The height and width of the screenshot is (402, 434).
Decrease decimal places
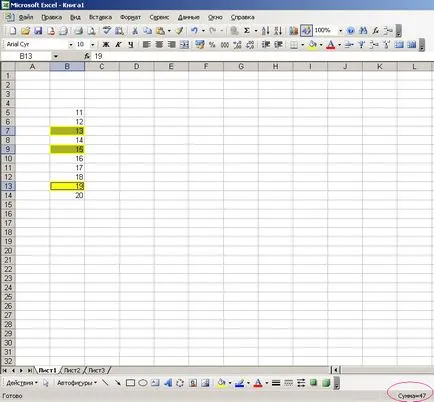pyautogui.click(x=250, y=44)
